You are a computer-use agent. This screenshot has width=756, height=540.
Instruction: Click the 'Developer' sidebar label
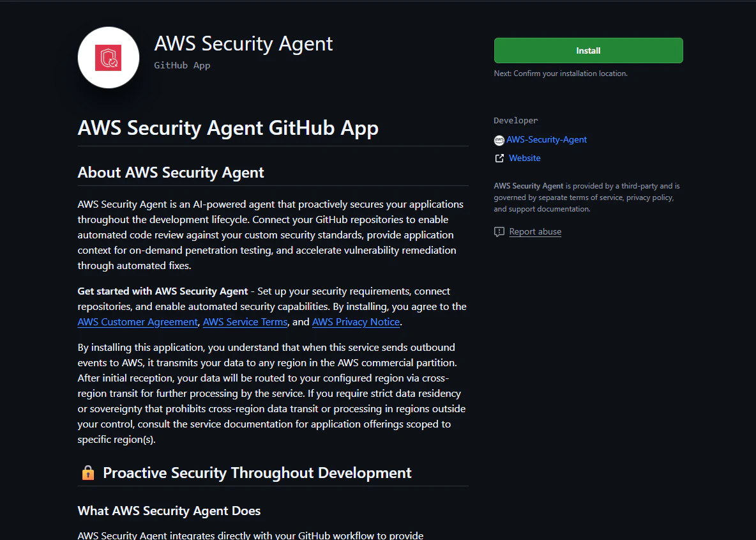tap(516, 120)
